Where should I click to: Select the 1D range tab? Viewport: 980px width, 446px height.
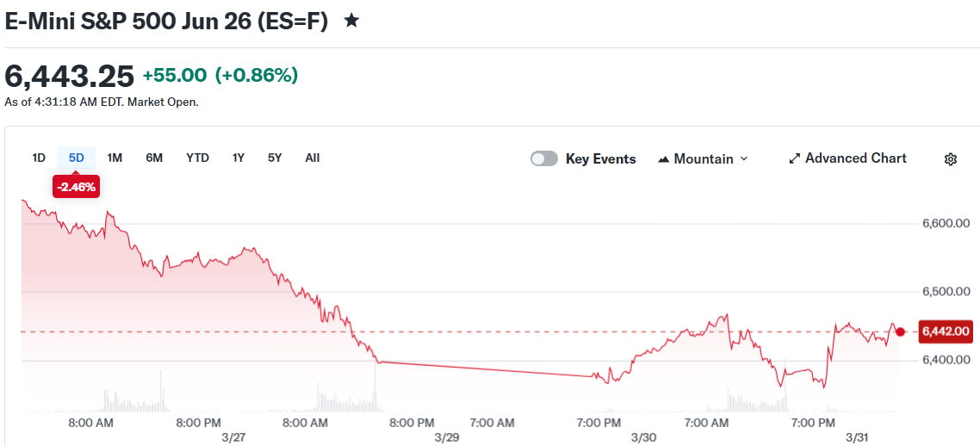pos(39,158)
